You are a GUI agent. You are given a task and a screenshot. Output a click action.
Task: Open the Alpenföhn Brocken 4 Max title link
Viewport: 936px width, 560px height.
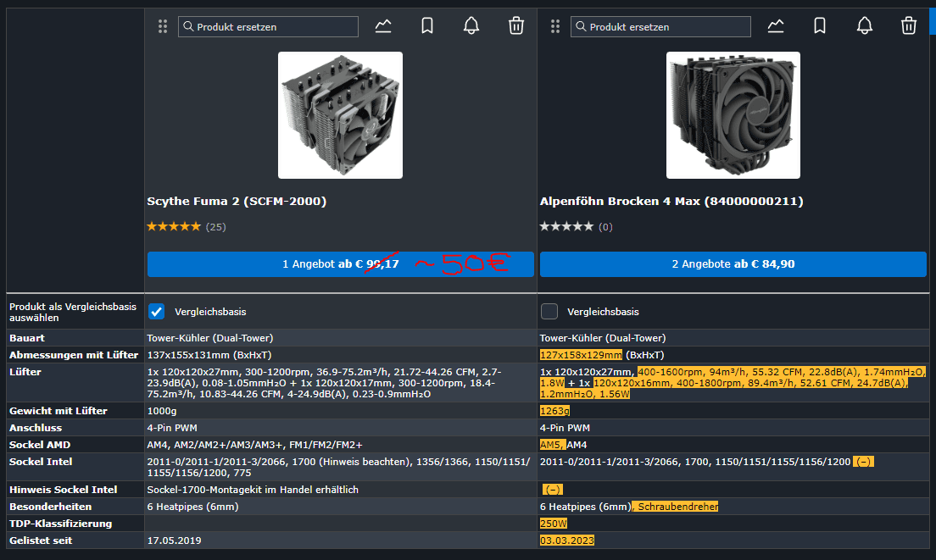click(x=671, y=201)
